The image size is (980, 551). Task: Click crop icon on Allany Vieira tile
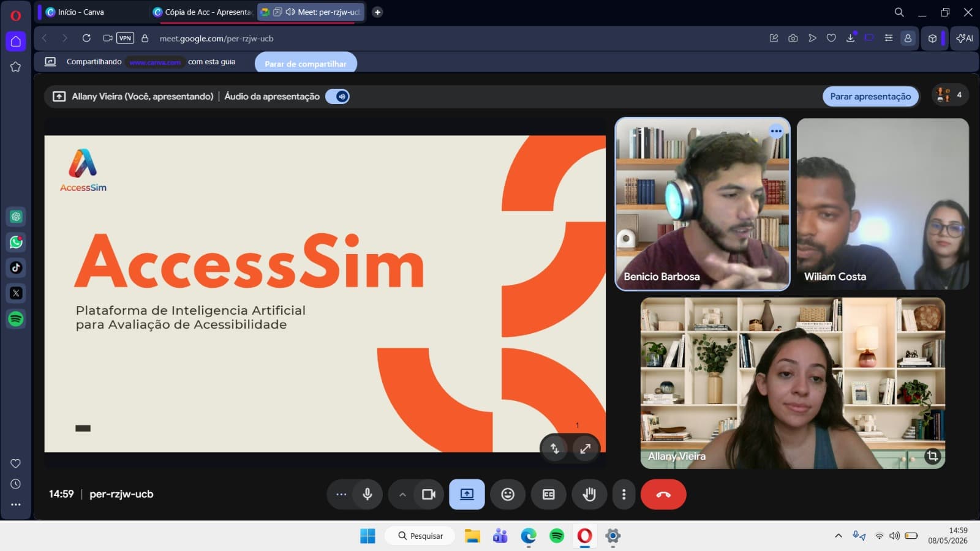(x=932, y=455)
